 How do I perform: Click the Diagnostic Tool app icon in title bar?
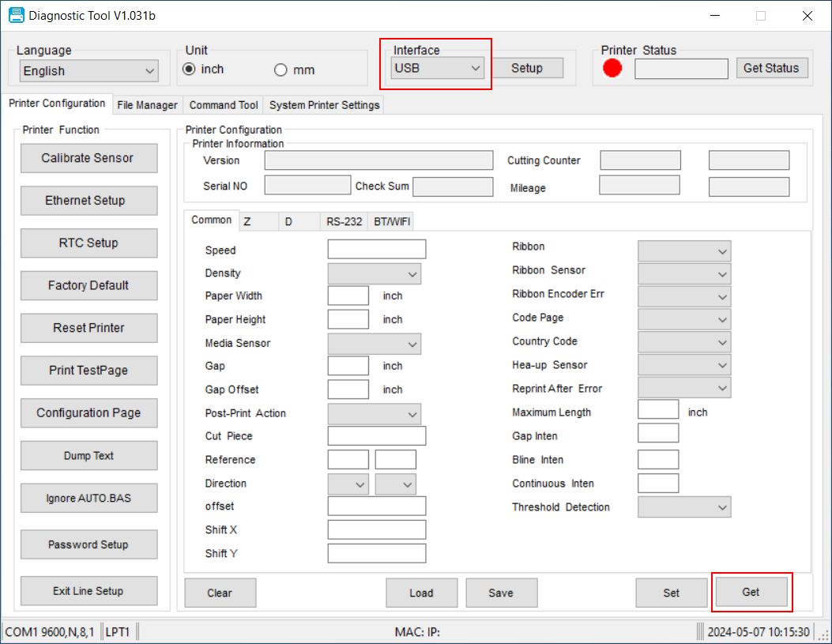(x=16, y=15)
